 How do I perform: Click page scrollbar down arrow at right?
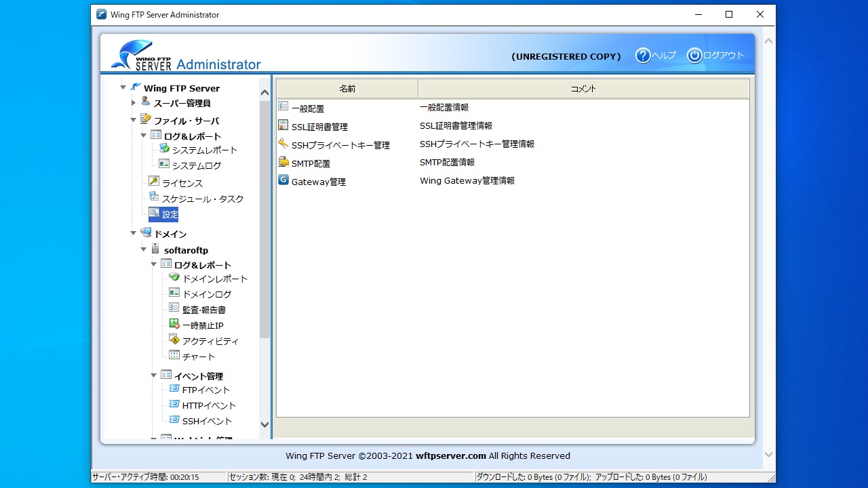768,455
